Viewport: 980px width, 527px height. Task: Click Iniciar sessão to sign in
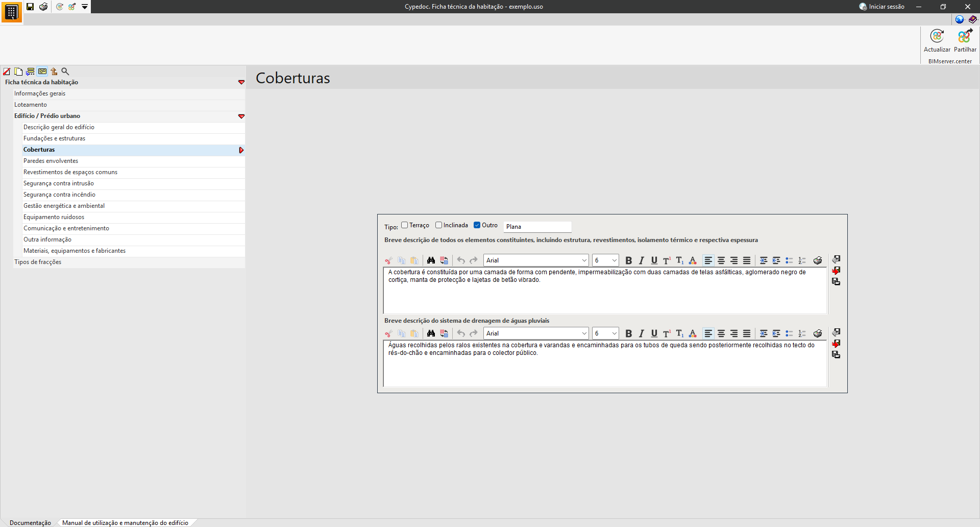tap(882, 7)
